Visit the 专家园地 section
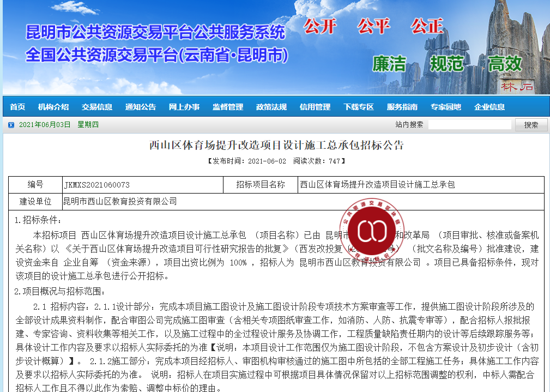Viewport: 550px width, 392px height. click(x=446, y=107)
